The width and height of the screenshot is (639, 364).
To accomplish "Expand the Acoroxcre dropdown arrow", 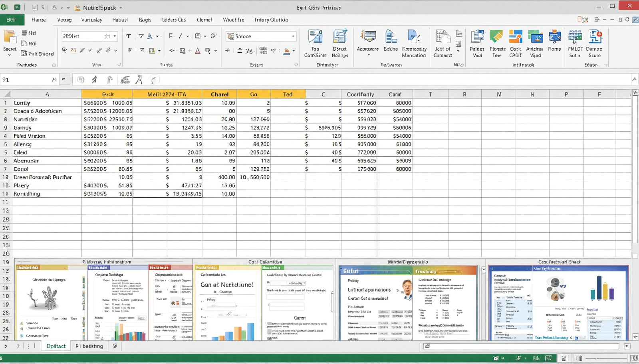I will (369, 55).
